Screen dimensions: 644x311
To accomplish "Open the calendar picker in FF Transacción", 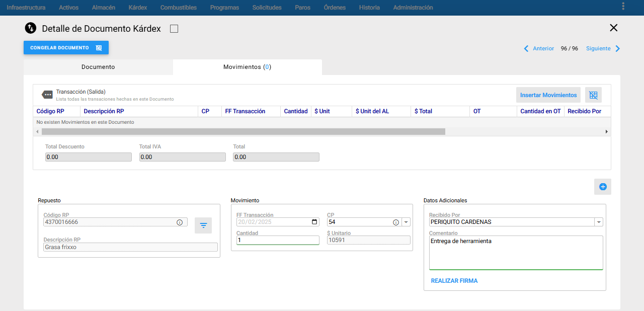I will tap(315, 222).
